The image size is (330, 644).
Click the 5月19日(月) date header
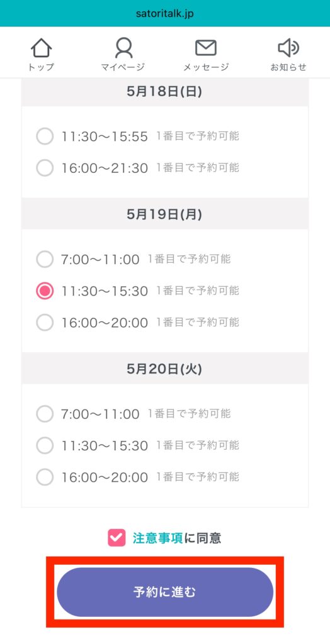click(x=164, y=214)
